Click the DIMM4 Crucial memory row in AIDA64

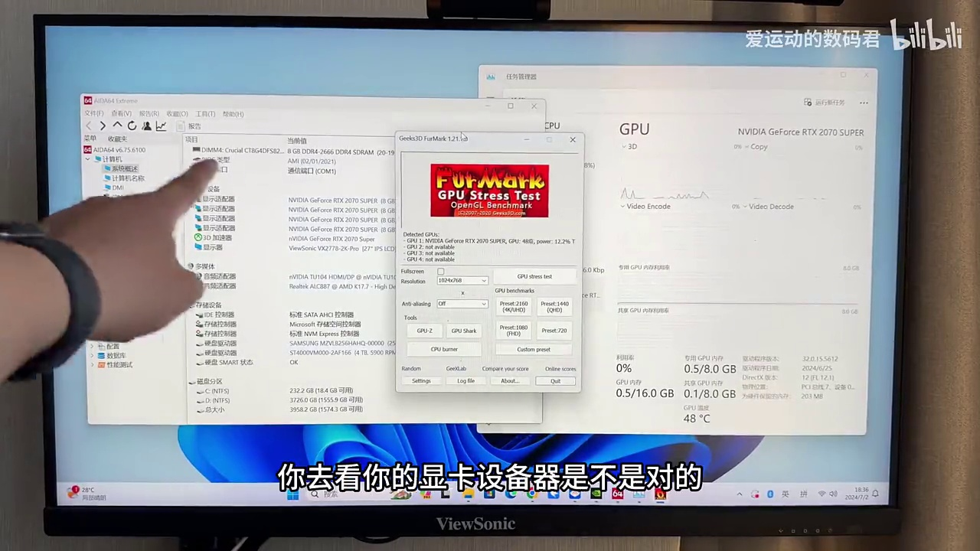coord(293,151)
